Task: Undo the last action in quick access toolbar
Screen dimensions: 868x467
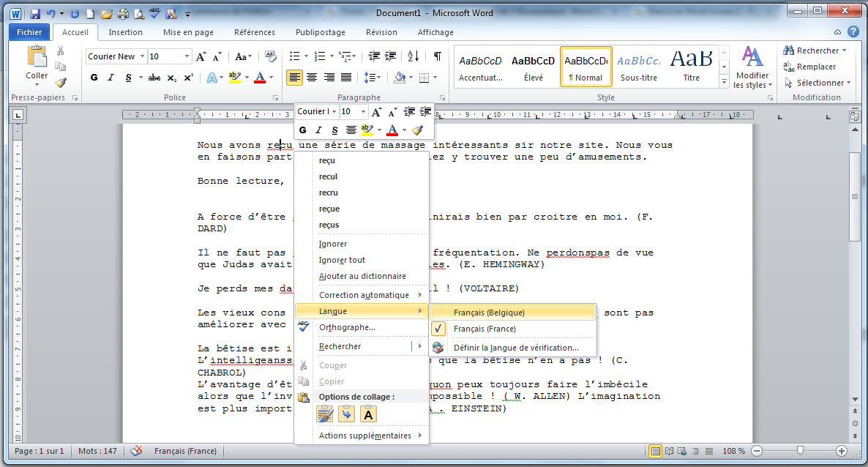Action: click(50, 14)
